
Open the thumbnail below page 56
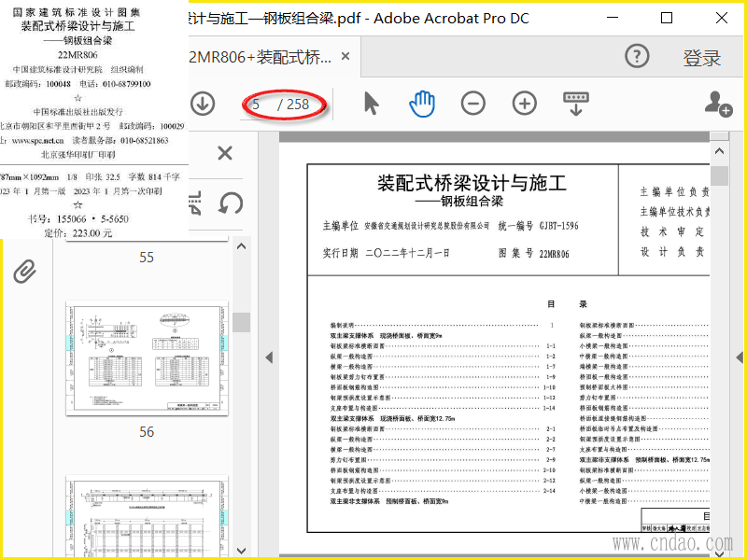coord(148,517)
